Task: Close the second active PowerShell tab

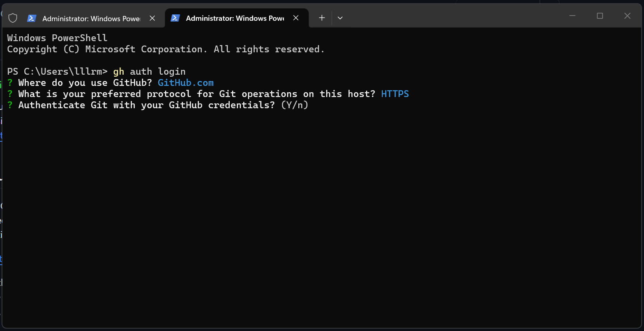Action: pyautogui.click(x=296, y=18)
